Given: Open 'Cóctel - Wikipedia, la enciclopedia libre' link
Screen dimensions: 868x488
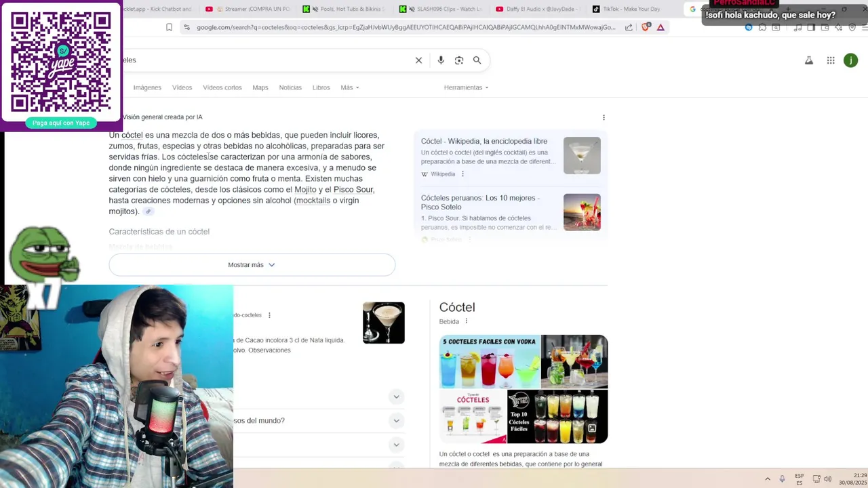Looking at the screenshot, I should (x=484, y=141).
